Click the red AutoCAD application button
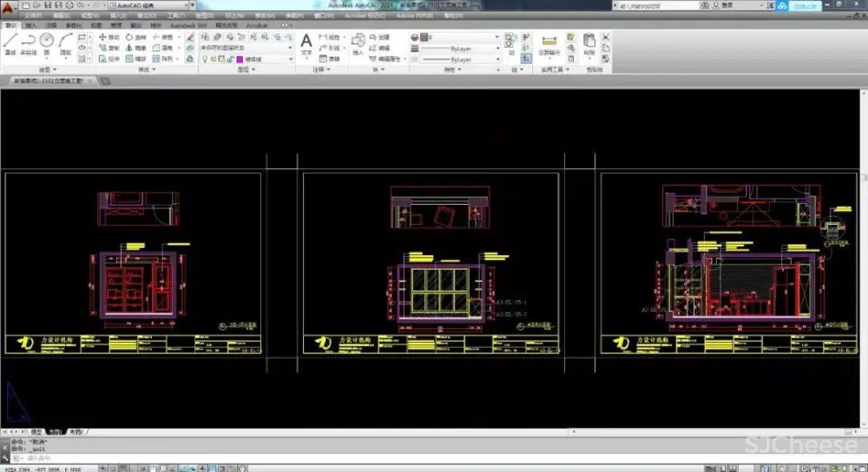 [9, 6]
